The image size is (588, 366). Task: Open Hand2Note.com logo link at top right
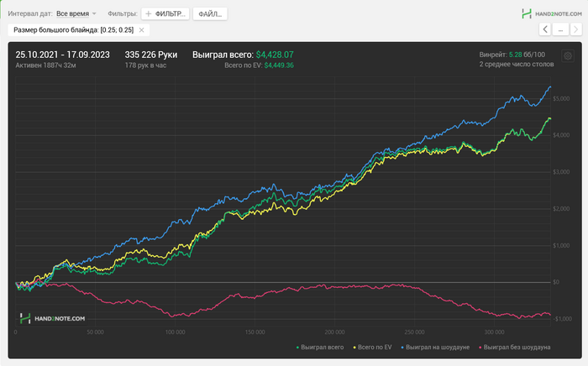tap(552, 14)
